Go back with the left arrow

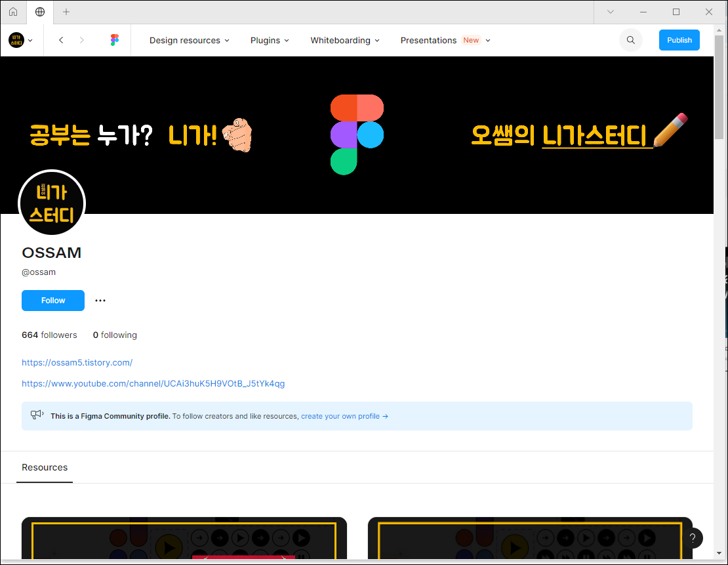[x=61, y=40]
